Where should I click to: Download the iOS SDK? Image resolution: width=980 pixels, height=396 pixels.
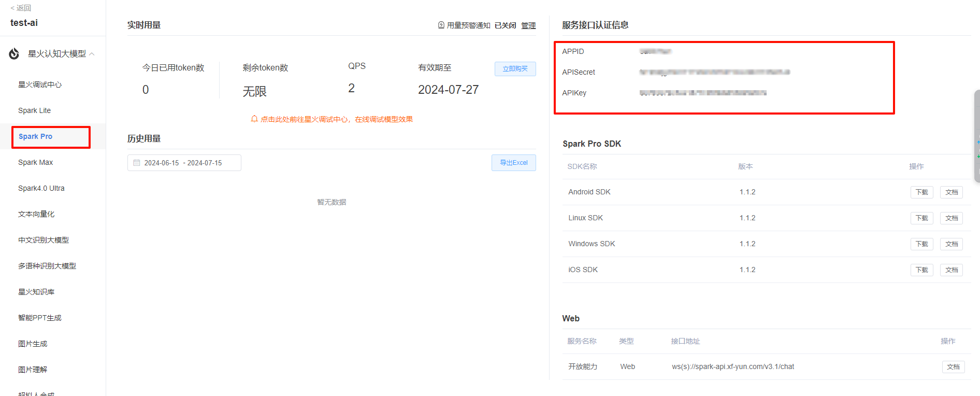(x=922, y=270)
